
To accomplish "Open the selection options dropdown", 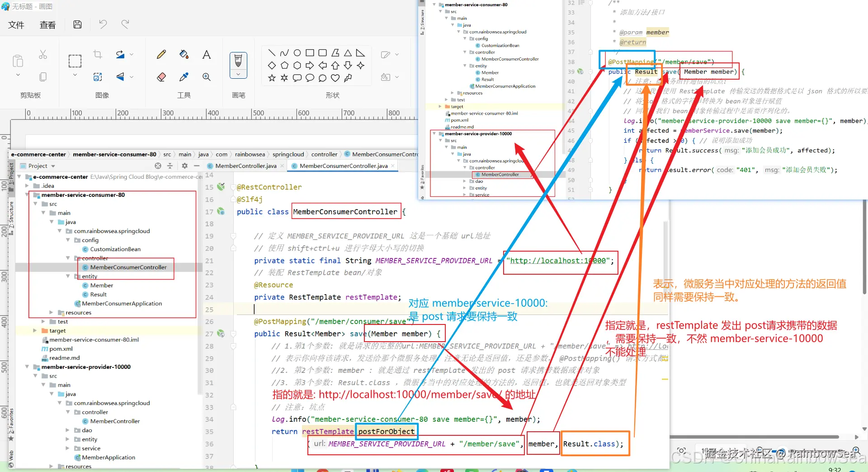I will (x=75, y=75).
